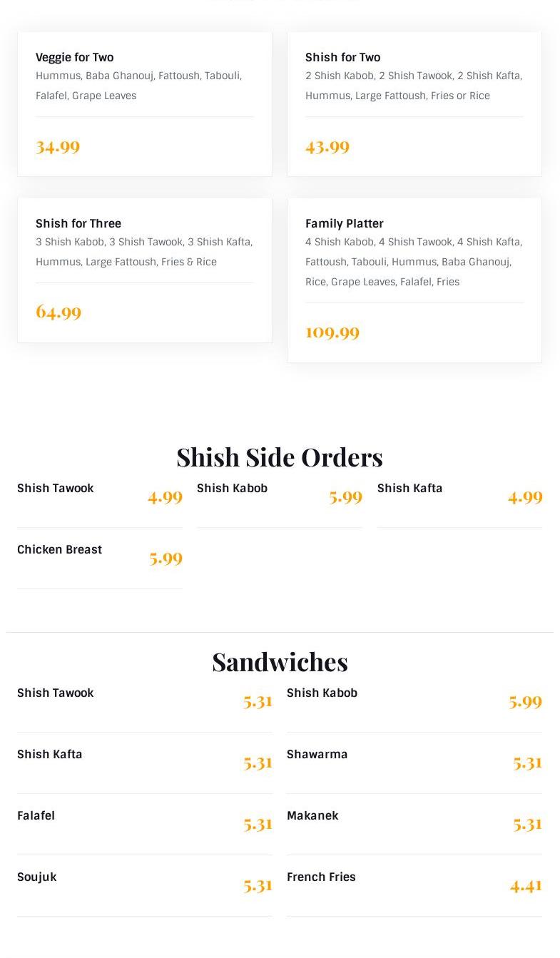Click the 34.99 Veggie for Two price

pyautogui.click(x=58, y=147)
